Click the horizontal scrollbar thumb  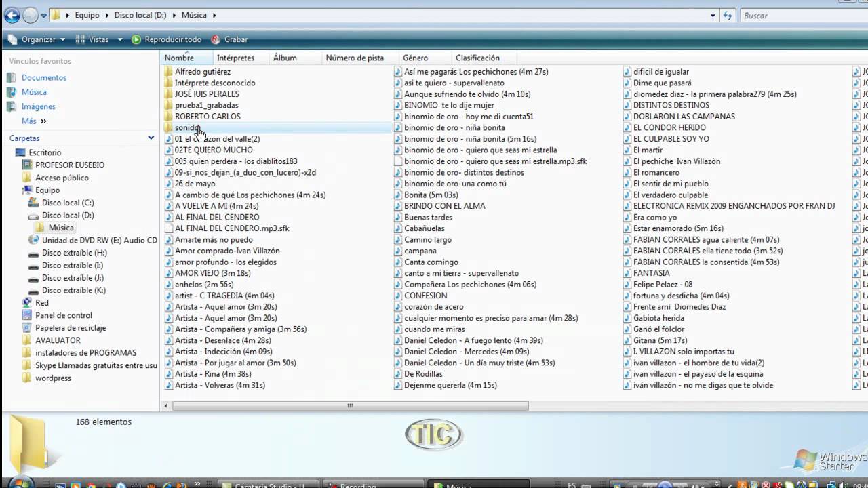350,406
